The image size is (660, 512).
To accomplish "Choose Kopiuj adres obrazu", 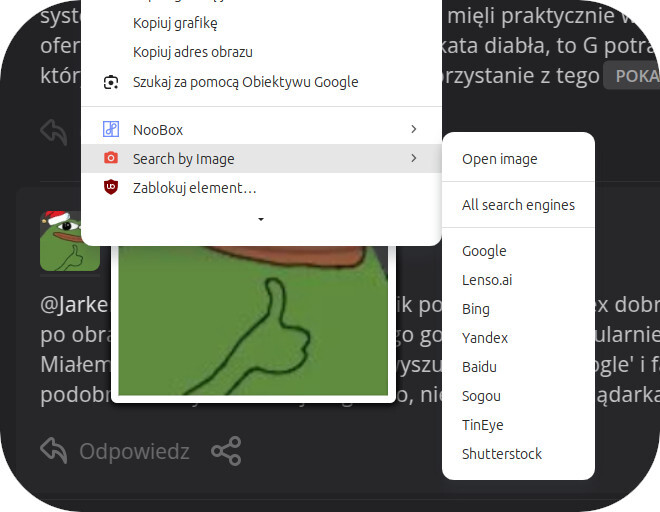I will [192, 52].
